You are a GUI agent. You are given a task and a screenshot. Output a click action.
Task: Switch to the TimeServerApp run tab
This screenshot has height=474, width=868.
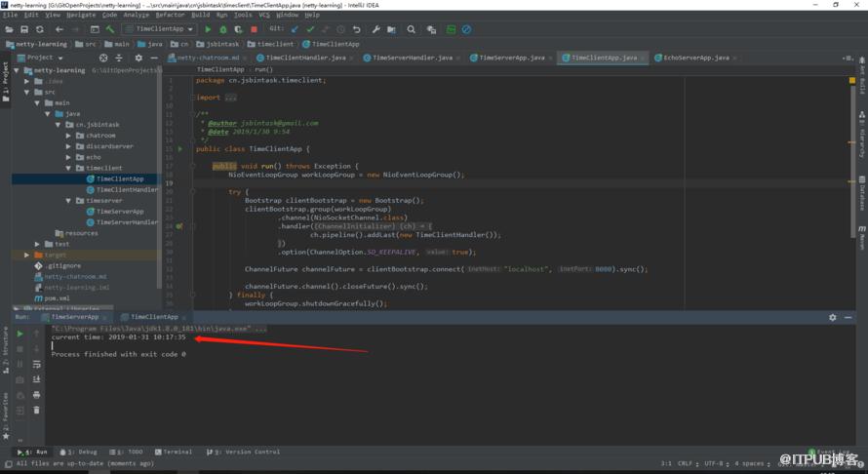point(75,317)
